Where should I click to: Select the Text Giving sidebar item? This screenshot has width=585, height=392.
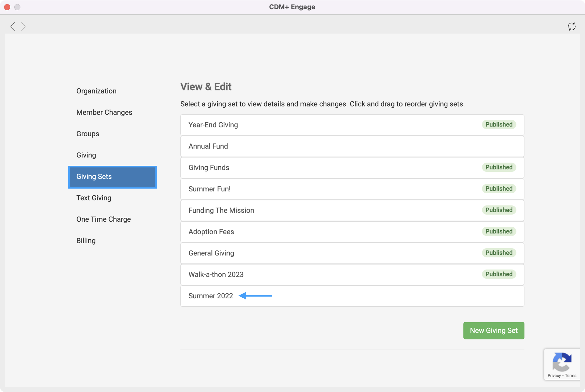[94, 198]
